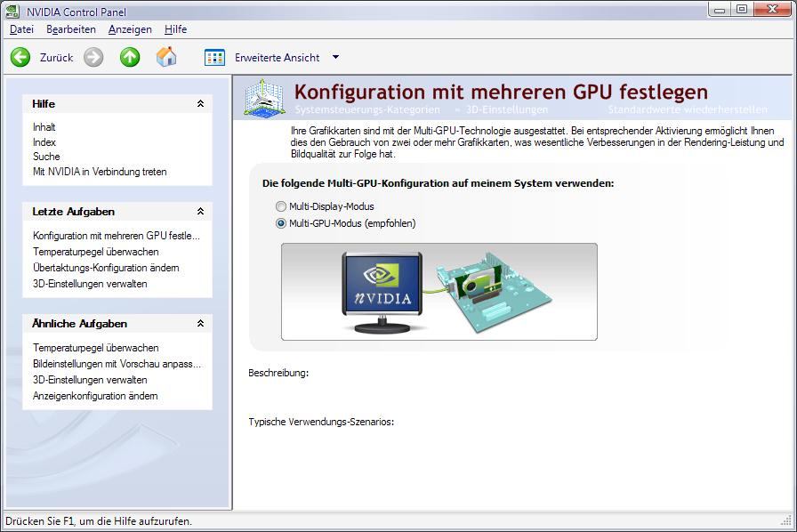Image resolution: width=797 pixels, height=532 pixels.
Task: Minimize the NVIDIA Control Panel window
Action: pyautogui.click(x=720, y=9)
